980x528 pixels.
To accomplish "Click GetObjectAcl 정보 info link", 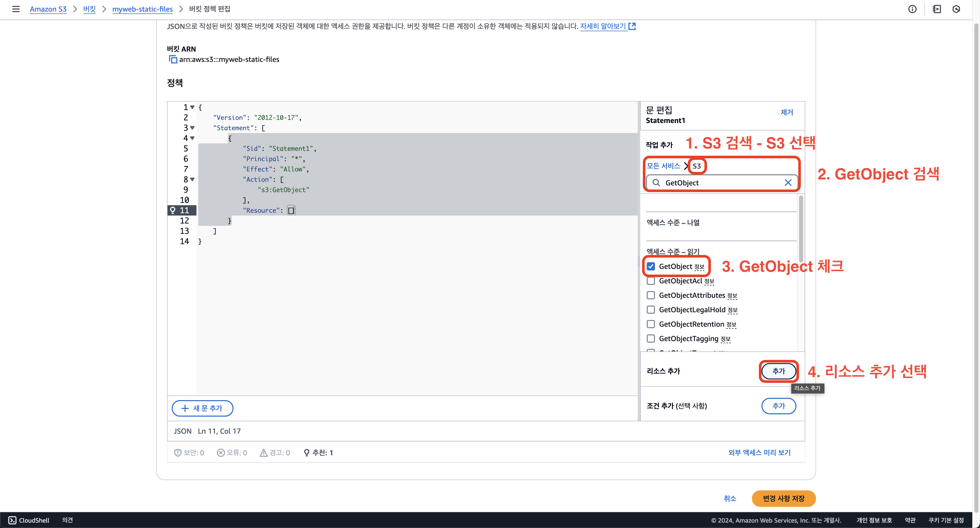I will click(709, 281).
